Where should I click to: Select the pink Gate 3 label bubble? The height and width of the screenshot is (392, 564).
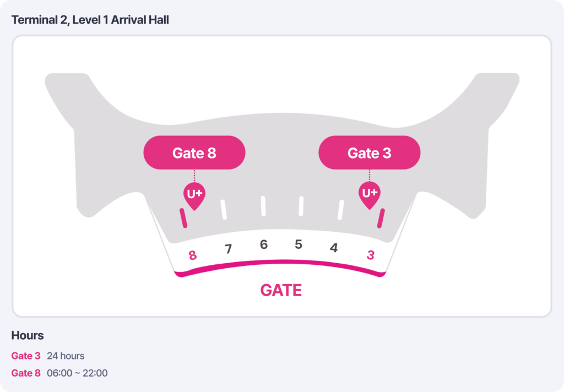[x=370, y=153]
